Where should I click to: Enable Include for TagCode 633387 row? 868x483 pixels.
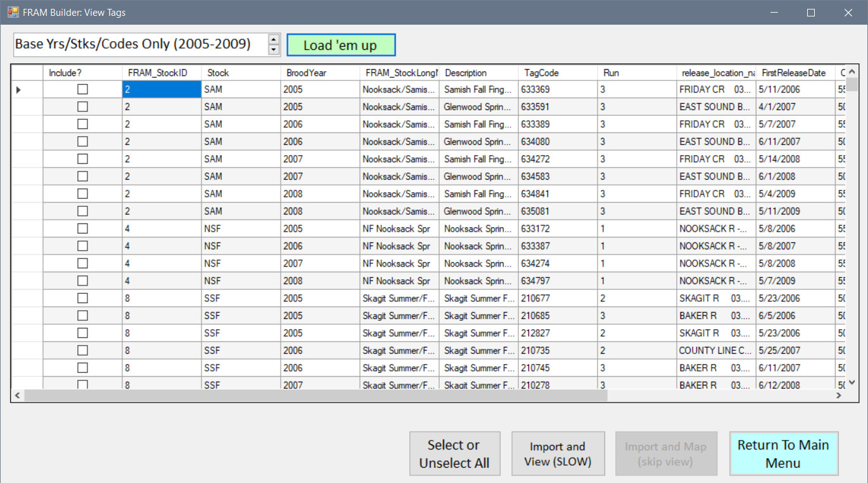point(82,246)
